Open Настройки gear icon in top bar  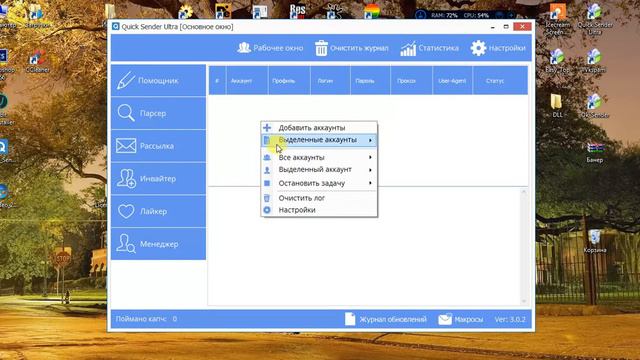(478, 48)
